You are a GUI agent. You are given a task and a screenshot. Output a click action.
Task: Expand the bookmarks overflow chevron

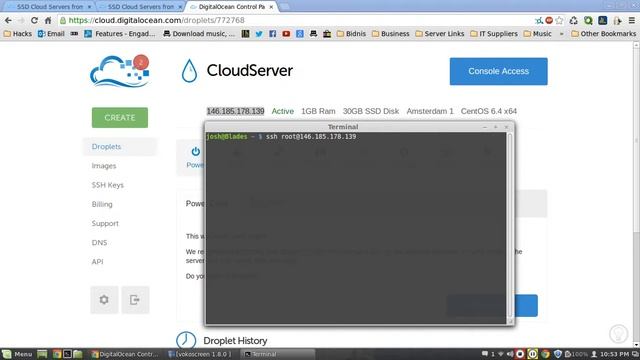pos(562,34)
